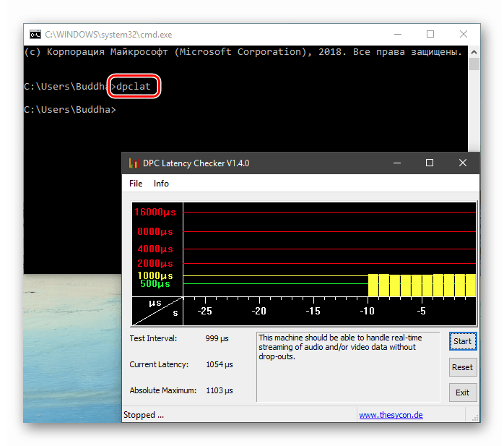Click the Current Latency value 1054 µs
Screen dimensions: 504x446
[x=220, y=364]
